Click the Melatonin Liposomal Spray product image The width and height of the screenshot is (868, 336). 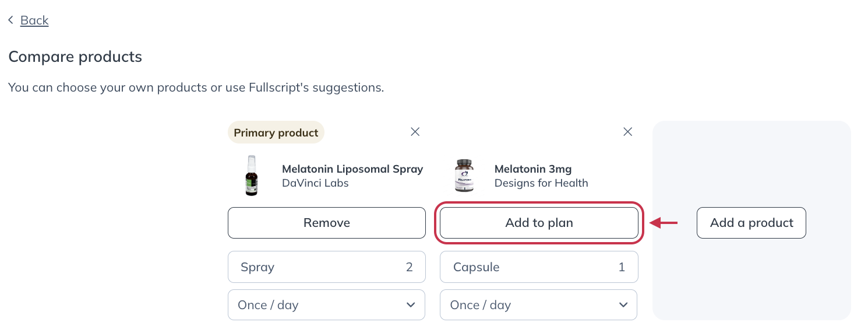tap(251, 176)
